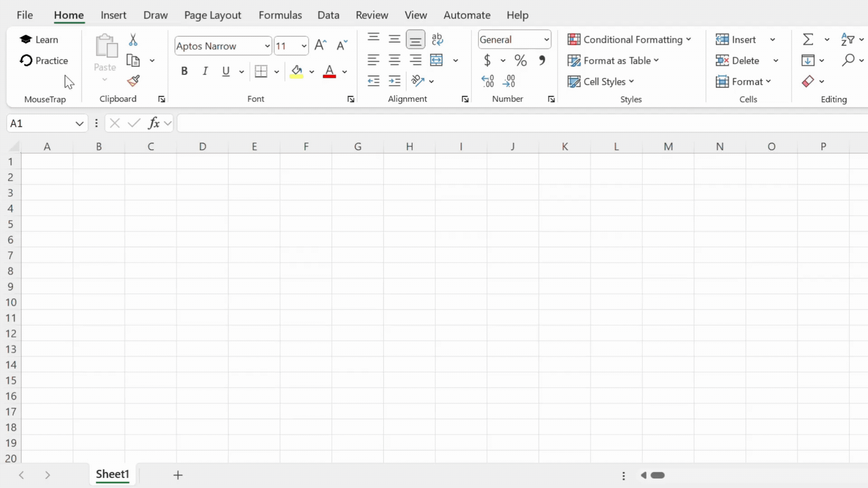Toggle center horizontal alignment

pos(394,61)
